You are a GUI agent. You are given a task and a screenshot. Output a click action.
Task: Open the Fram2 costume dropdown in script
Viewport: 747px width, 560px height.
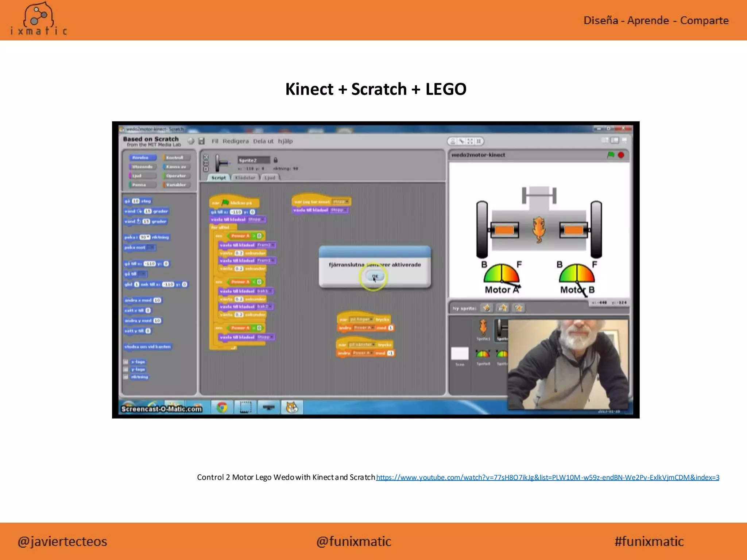click(266, 245)
